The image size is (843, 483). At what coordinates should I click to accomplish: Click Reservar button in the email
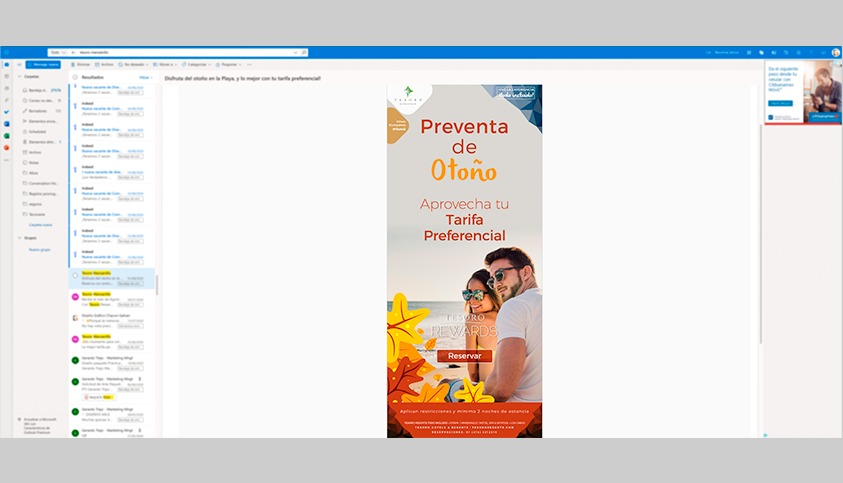464,356
